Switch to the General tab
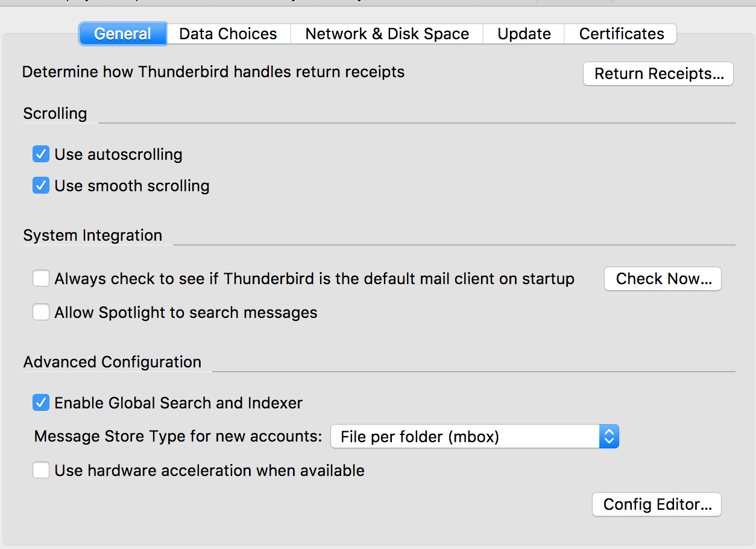The width and height of the screenshot is (756, 549). [122, 34]
